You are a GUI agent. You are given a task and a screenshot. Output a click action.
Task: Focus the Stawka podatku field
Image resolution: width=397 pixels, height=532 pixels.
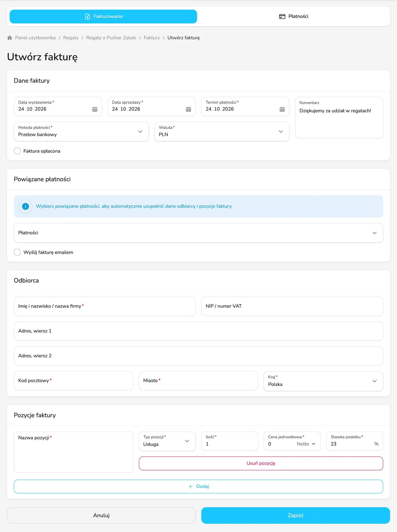pyautogui.click(x=355, y=441)
